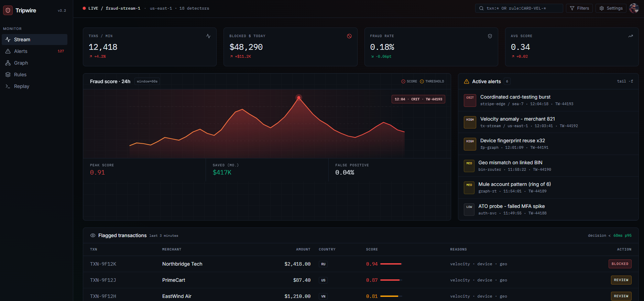Click merchant Northbridge Tech
This screenshot has height=301, width=644.
(x=182, y=264)
